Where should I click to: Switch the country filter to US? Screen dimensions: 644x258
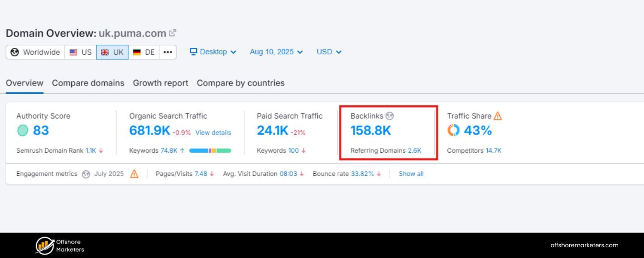point(80,52)
